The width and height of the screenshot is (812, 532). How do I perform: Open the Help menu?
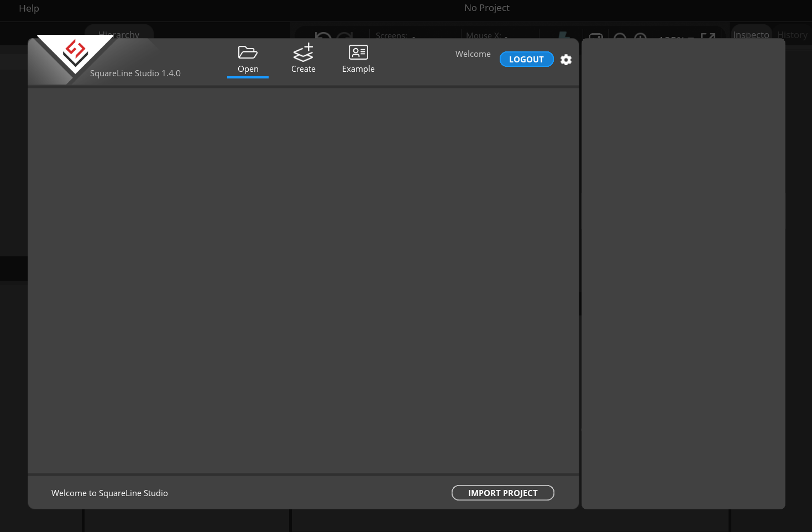(29, 8)
